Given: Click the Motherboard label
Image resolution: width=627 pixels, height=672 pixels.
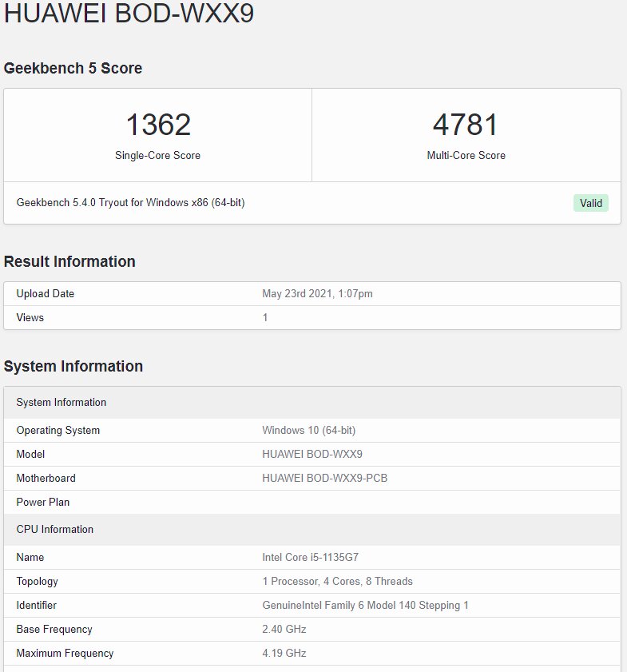Looking at the screenshot, I should tap(46, 479).
